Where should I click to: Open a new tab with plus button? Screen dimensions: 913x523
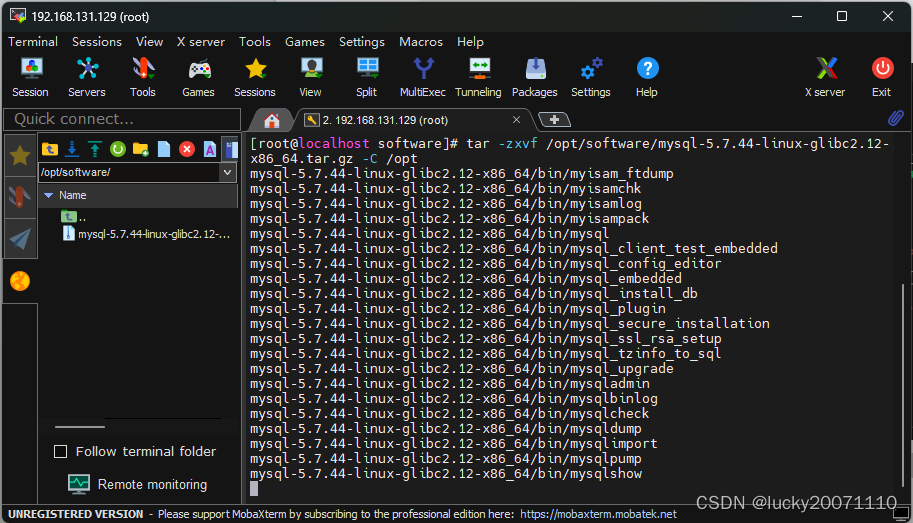point(554,119)
